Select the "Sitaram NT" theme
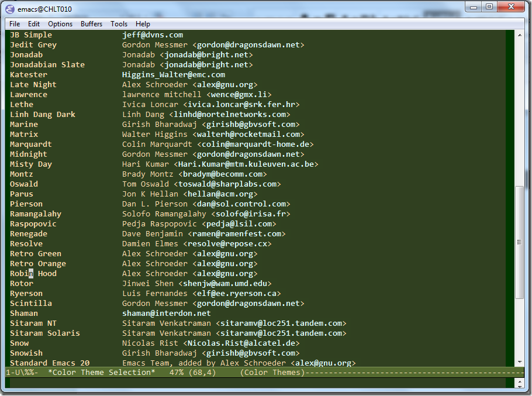Screen dimensions: 532x396 (33, 323)
